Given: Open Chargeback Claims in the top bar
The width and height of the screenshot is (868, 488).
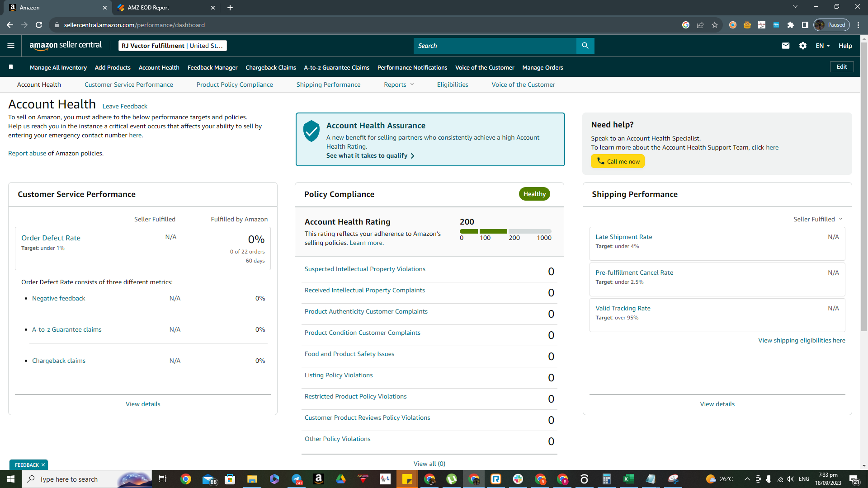Looking at the screenshot, I should coord(271,67).
